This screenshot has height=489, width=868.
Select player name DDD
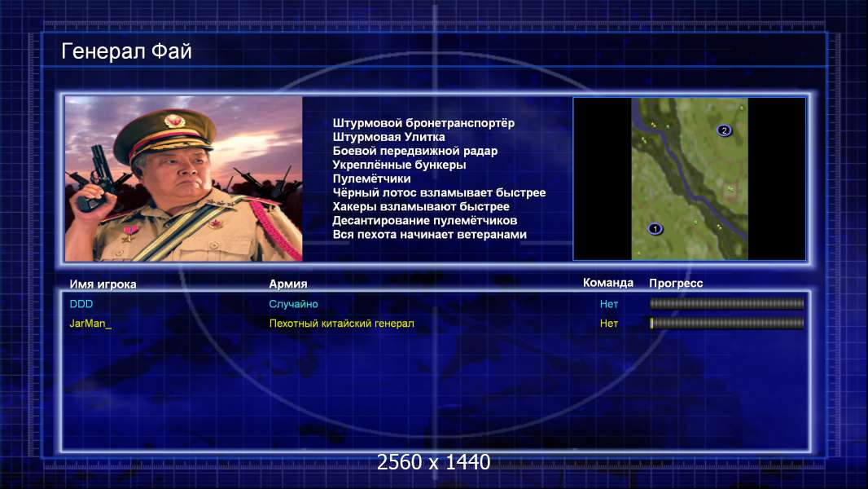81,304
